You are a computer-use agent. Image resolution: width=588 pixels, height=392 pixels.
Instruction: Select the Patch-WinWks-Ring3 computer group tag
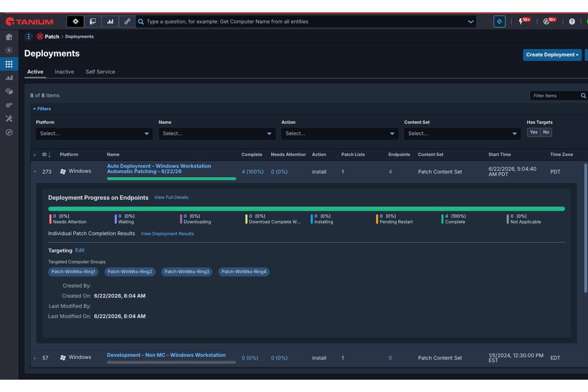[x=187, y=272]
